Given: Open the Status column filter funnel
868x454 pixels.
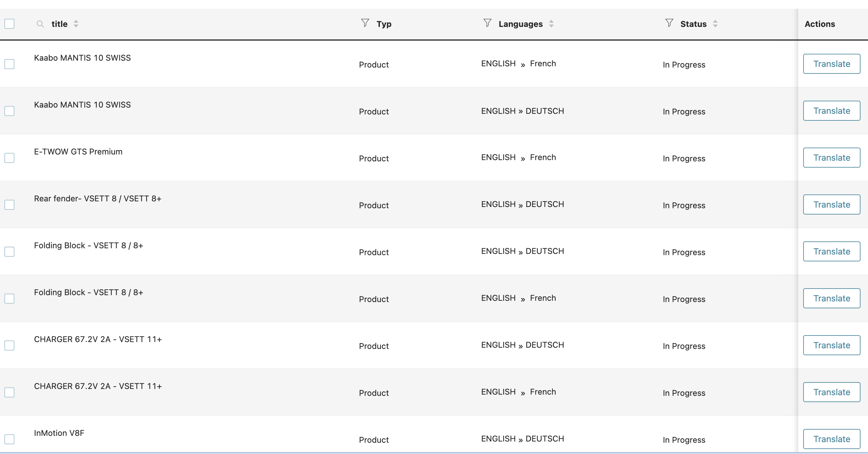Looking at the screenshot, I should [x=669, y=23].
